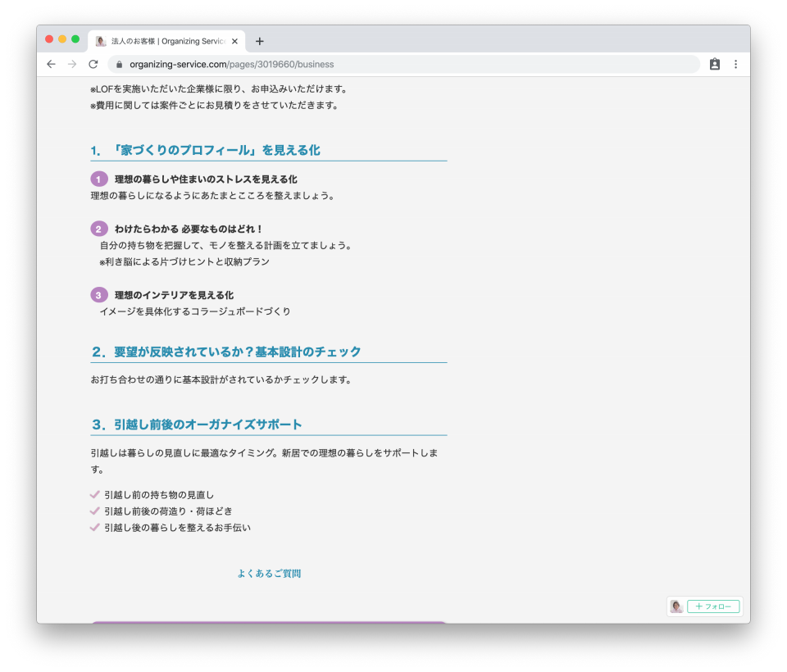The image size is (787, 672).
Task: Click text イメージを具体化するコラージュボードづくり
Action: click(x=195, y=311)
